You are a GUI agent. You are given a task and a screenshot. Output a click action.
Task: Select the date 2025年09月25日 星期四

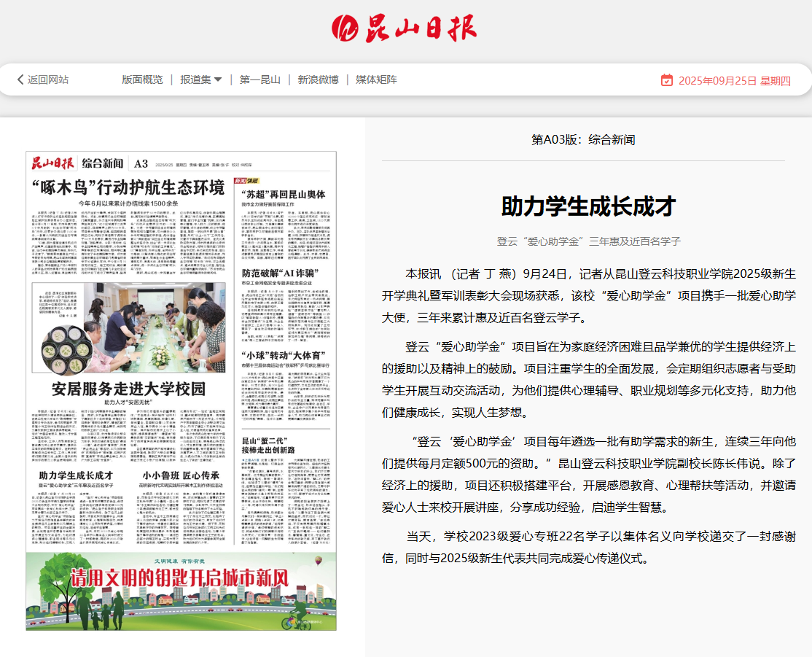click(734, 81)
